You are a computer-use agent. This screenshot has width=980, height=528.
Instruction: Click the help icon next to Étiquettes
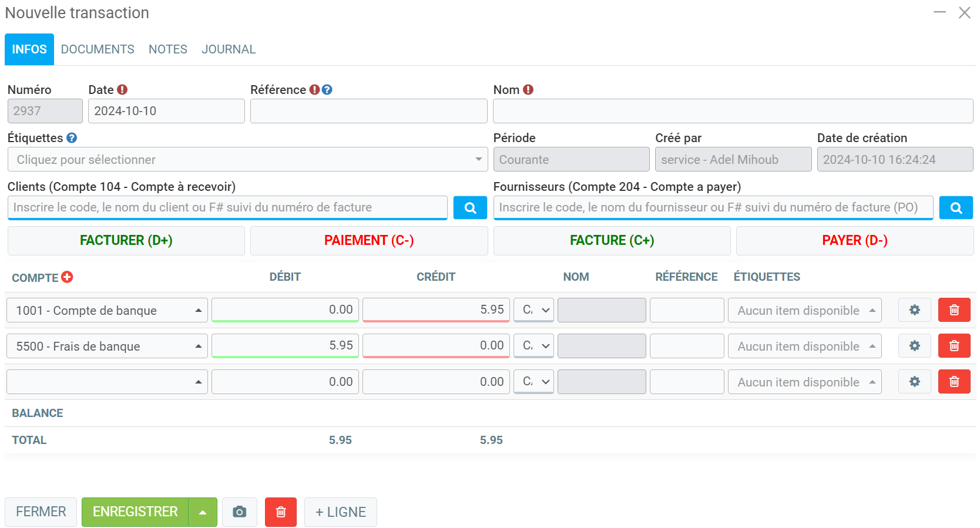coord(72,138)
